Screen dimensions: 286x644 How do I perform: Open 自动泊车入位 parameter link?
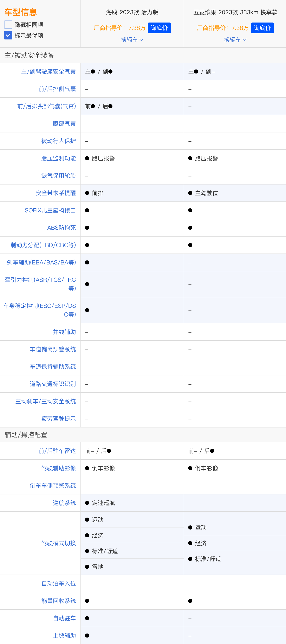pyautogui.click(x=59, y=583)
